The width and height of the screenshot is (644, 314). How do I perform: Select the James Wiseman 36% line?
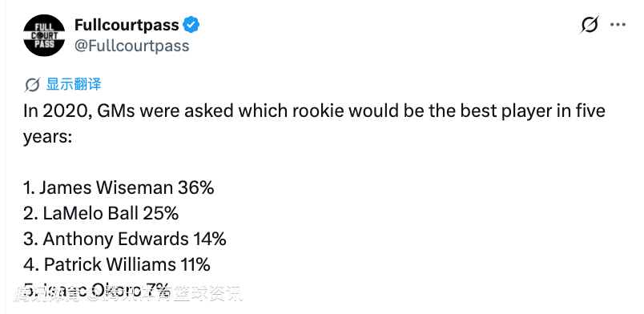(x=119, y=187)
